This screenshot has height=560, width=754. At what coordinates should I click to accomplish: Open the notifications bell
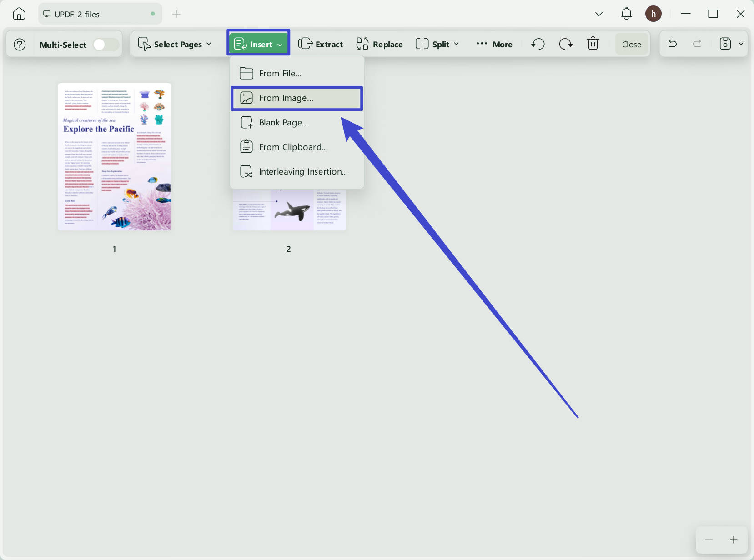click(x=626, y=14)
